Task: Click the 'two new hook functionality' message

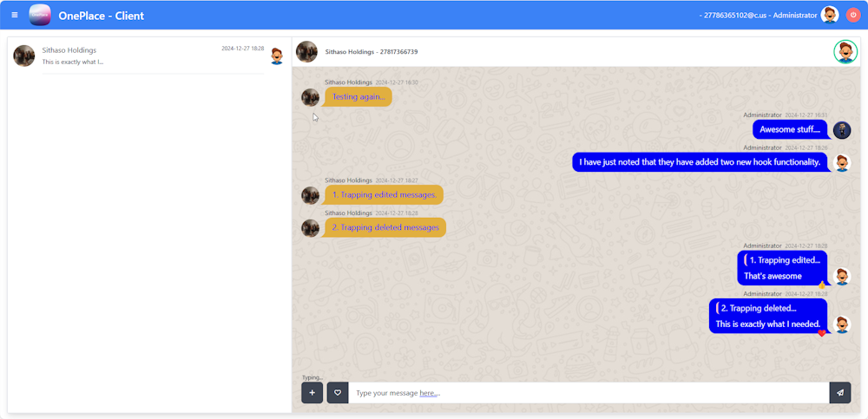Action: (x=700, y=162)
